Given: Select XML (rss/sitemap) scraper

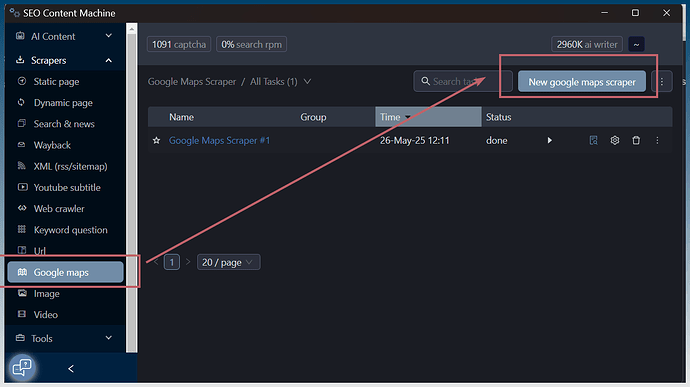Looking at the screenshot, I should pyautogui.click(x=70, y=166).
